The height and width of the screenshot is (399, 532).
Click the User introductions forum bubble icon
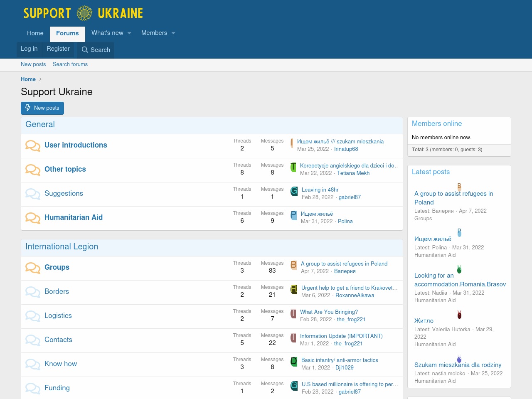33,145
